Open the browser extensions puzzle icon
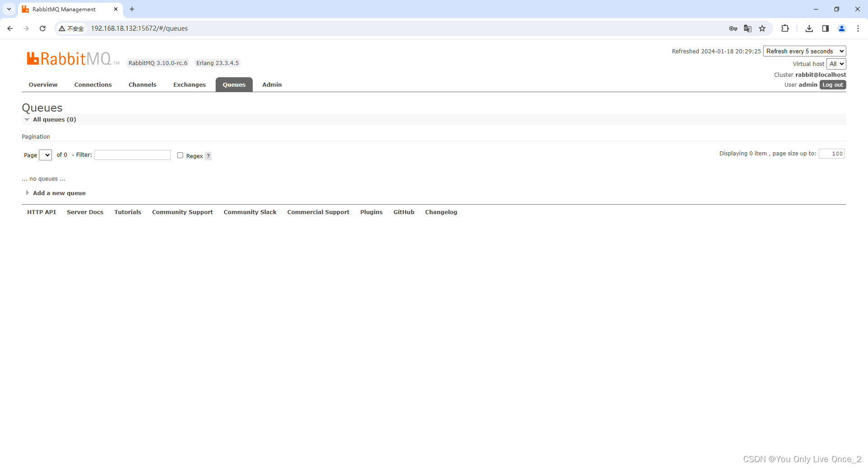 pos(785,28)
